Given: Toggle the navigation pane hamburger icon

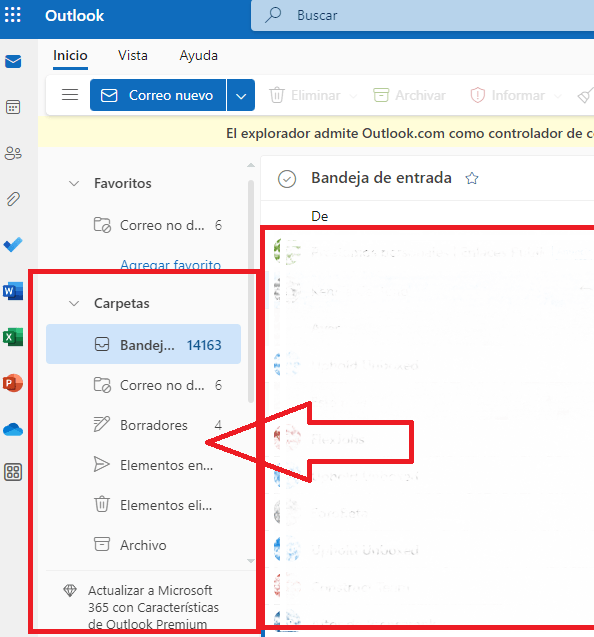Looking at the screenshot, I should coord(70,95).
